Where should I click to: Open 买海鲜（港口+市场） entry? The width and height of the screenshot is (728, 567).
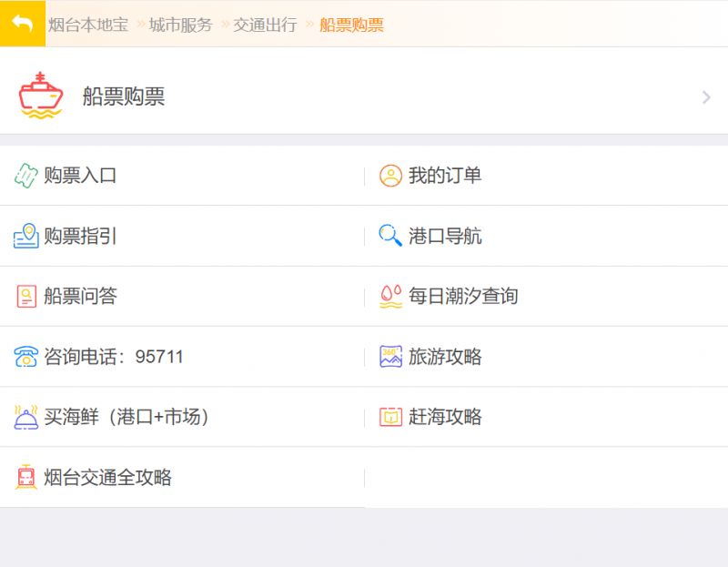pyautogui.click(x=126, y=417)
